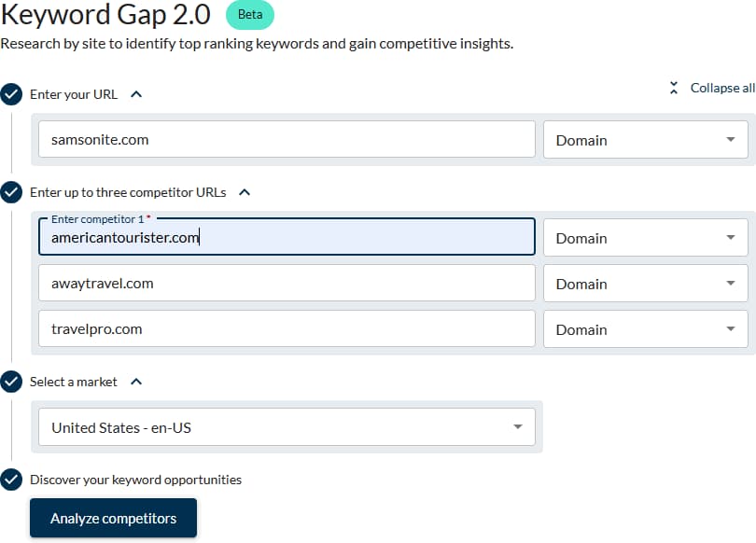This screenshot has width=756, height=543.
Task: Open the Domain dropdown for awaytravel.com
Action: [x=733, y=284]
